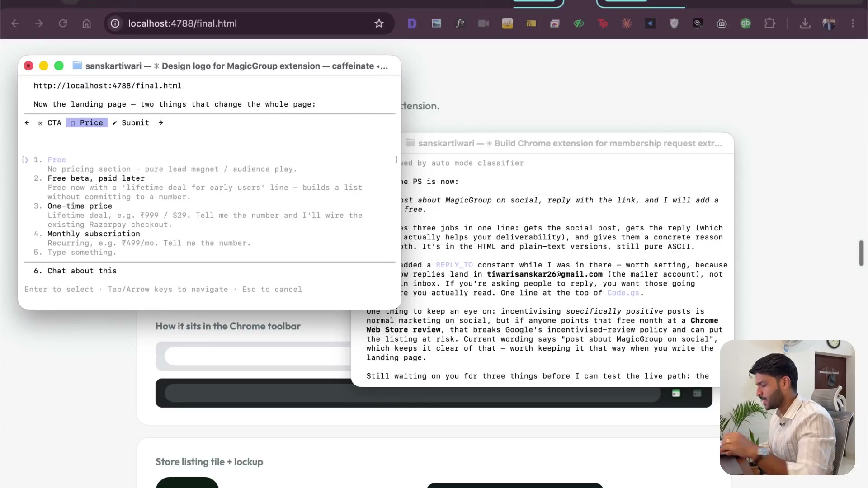The width and height of the screenshot is (868, 488).
Task: Open the browser downloads icon
Action: click(x=805, y=23)
